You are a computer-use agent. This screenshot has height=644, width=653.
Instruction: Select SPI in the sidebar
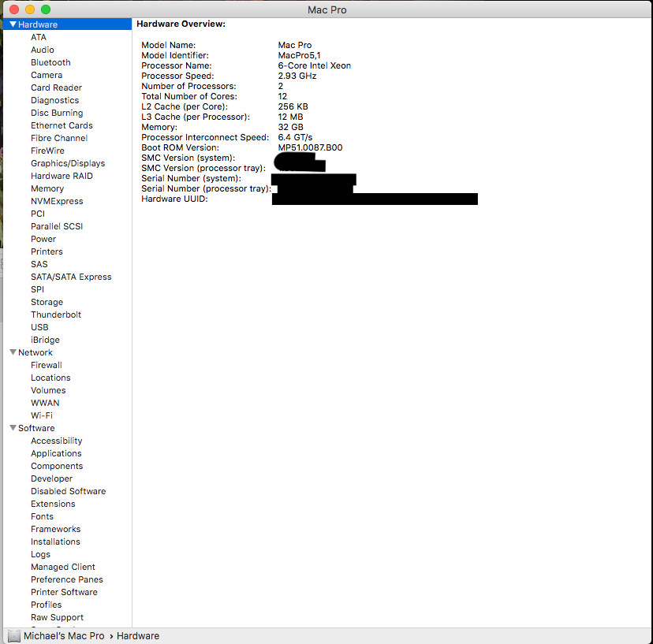37,289
